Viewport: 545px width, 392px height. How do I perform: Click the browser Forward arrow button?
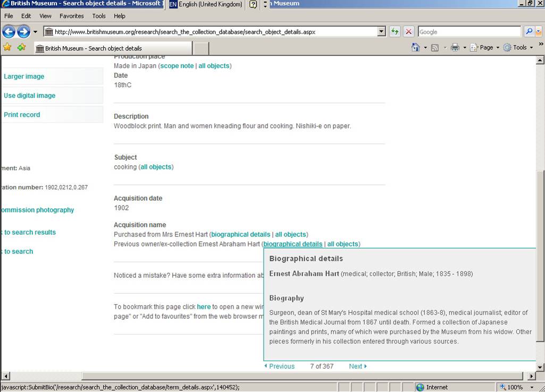tap(23, 32)
